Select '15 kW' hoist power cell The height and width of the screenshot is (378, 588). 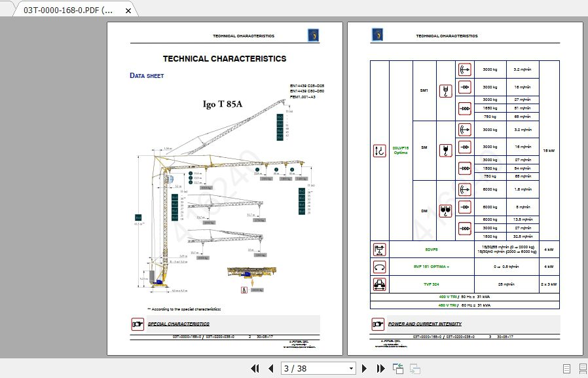coord(549,151)
